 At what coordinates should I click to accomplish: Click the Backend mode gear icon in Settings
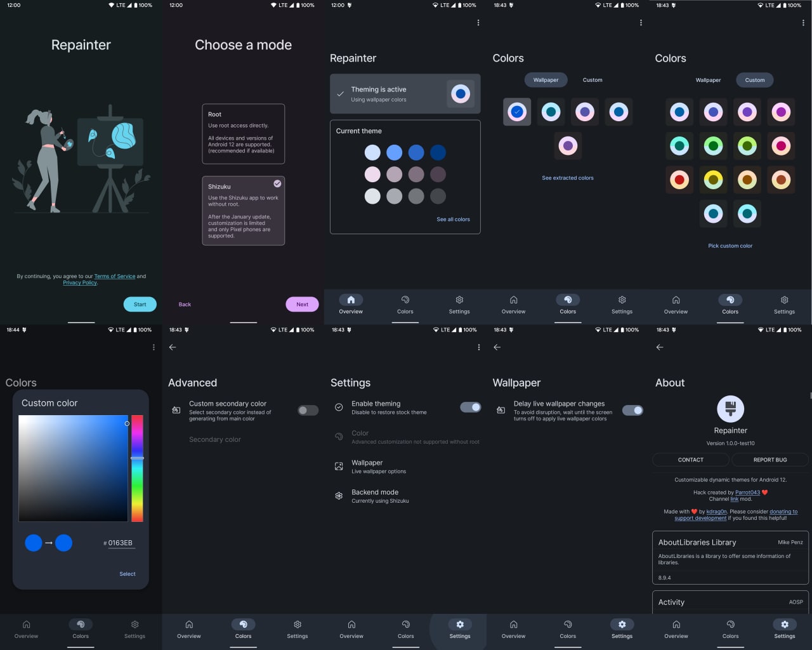click(x=339, y=496)
